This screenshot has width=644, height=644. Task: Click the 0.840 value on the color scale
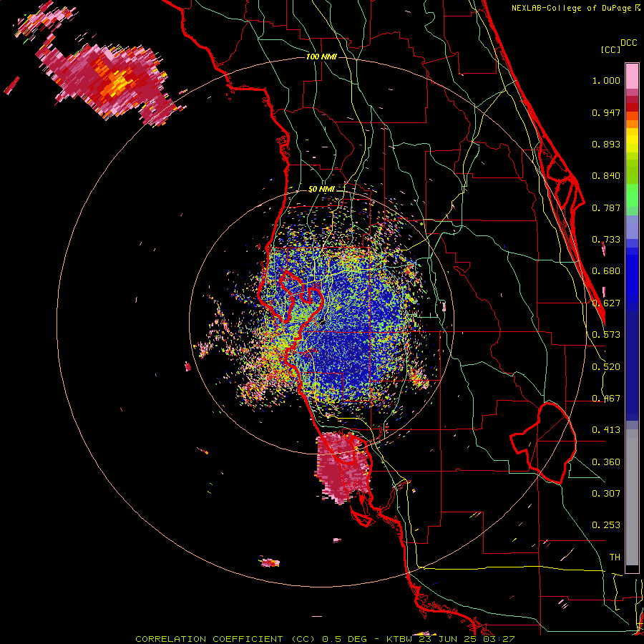pos(606,176)
